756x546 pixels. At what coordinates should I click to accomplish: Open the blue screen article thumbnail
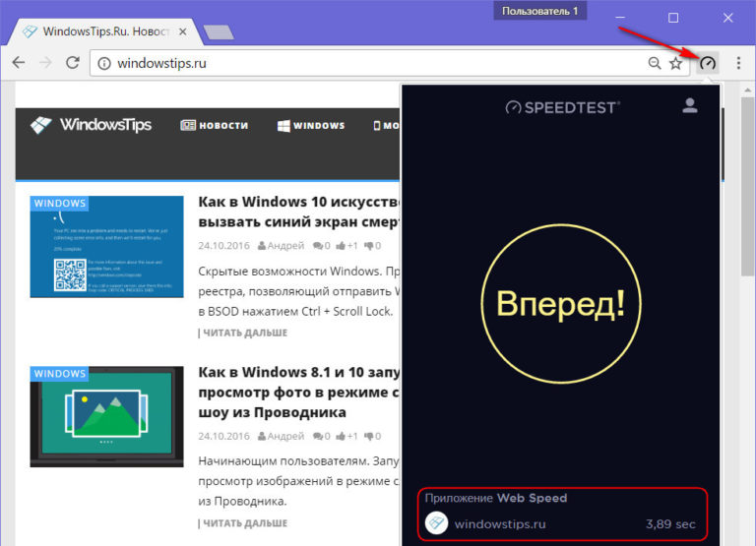106,246
